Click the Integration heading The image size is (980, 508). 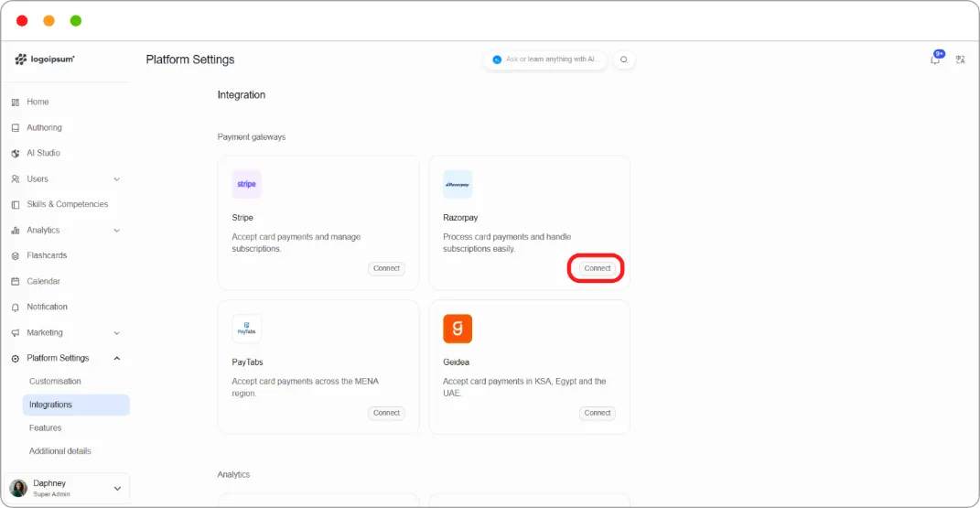point(242,95)
